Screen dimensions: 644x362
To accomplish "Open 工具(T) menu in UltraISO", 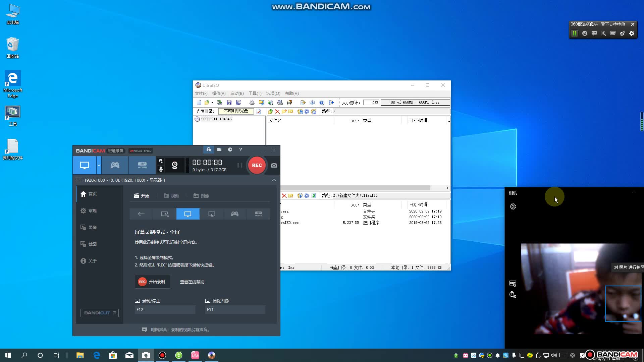I will (x=255, y=94).
